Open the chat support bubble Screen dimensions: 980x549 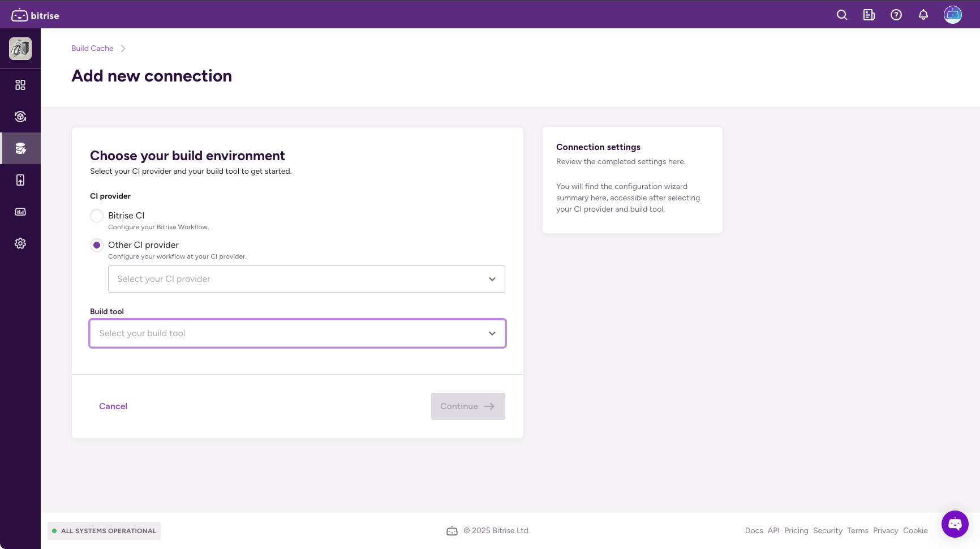coord(955,524)
